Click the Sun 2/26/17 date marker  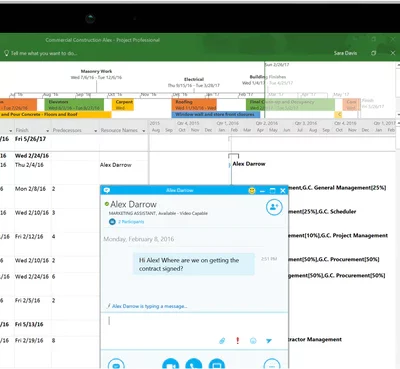point(277,65)
